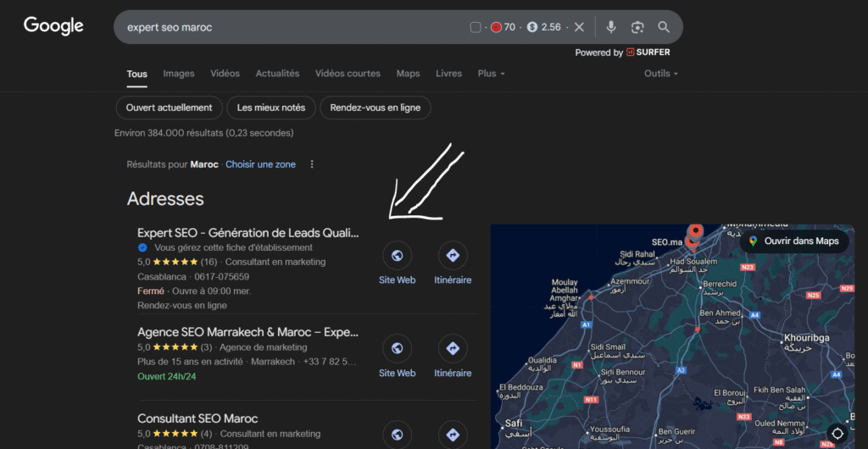The image size is (868, 449).
Task: Click 'Ouvrir dans Maps' button on the map
Action: [x=794, y=241]
